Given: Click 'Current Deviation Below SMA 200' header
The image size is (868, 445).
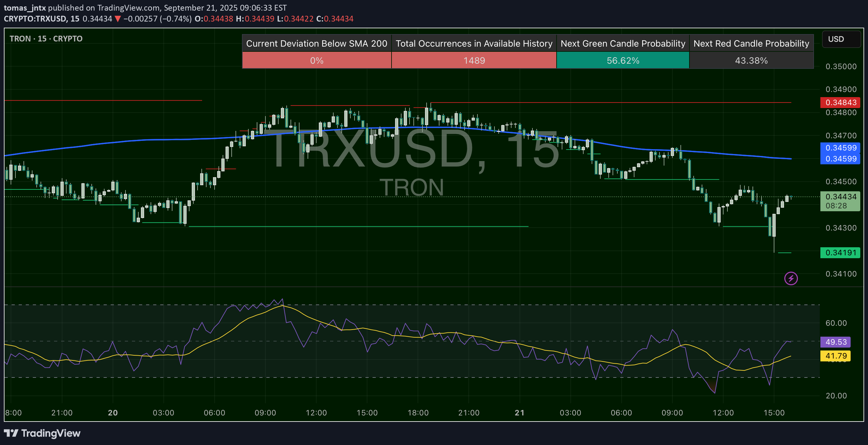Looking at the screenshot, I should pos(316,43).
